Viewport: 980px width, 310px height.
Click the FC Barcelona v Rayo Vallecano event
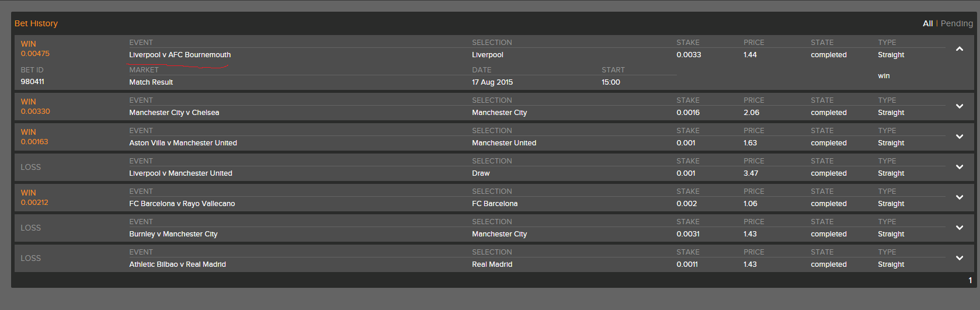(182, 204)
